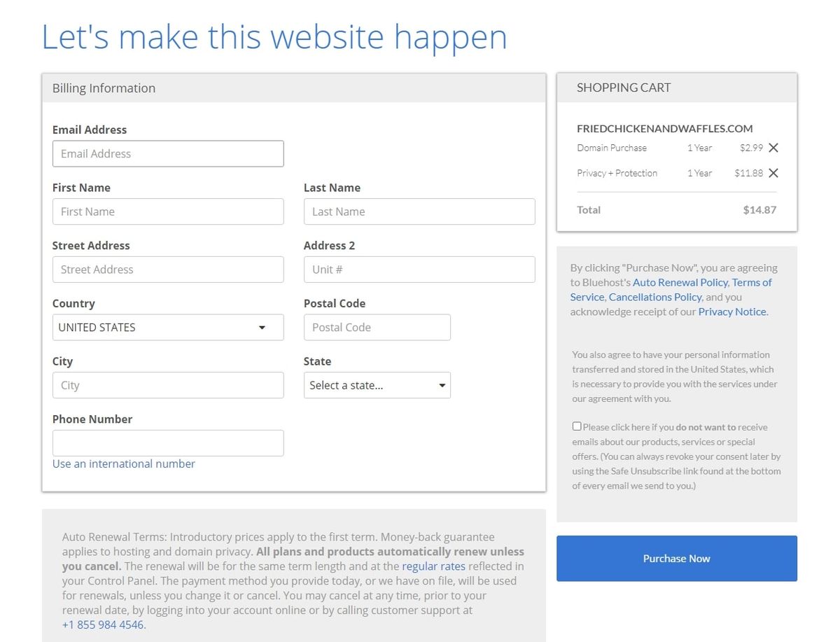Remove Domain Purchase from shopping cart
The image size is (840, 642).
(773, 148)
